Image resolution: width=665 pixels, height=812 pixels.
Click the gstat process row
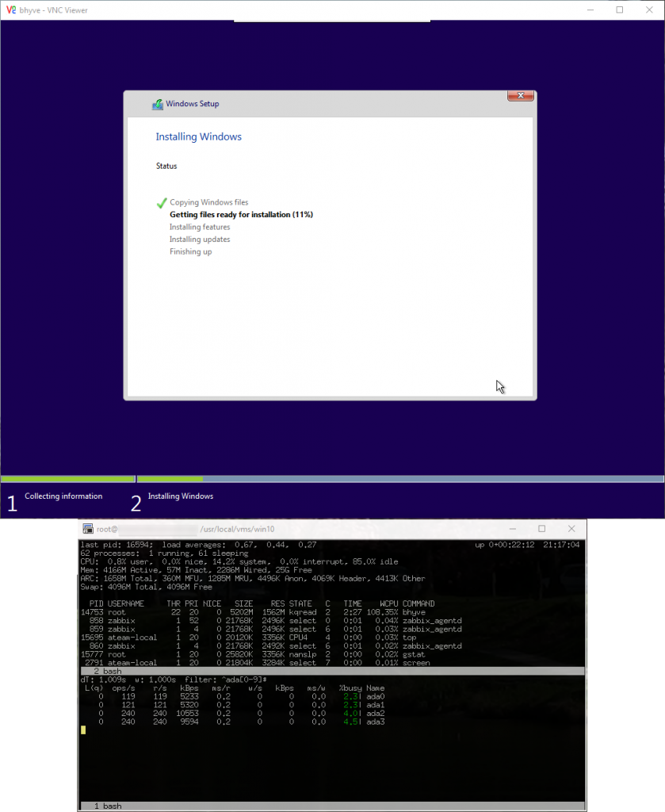click(253, 654)
